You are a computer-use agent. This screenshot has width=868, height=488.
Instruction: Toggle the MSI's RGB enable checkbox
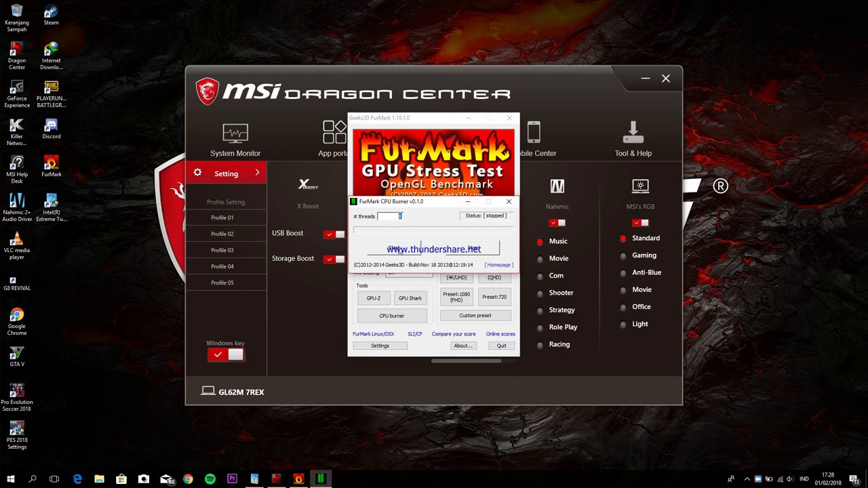pos(640,223)
